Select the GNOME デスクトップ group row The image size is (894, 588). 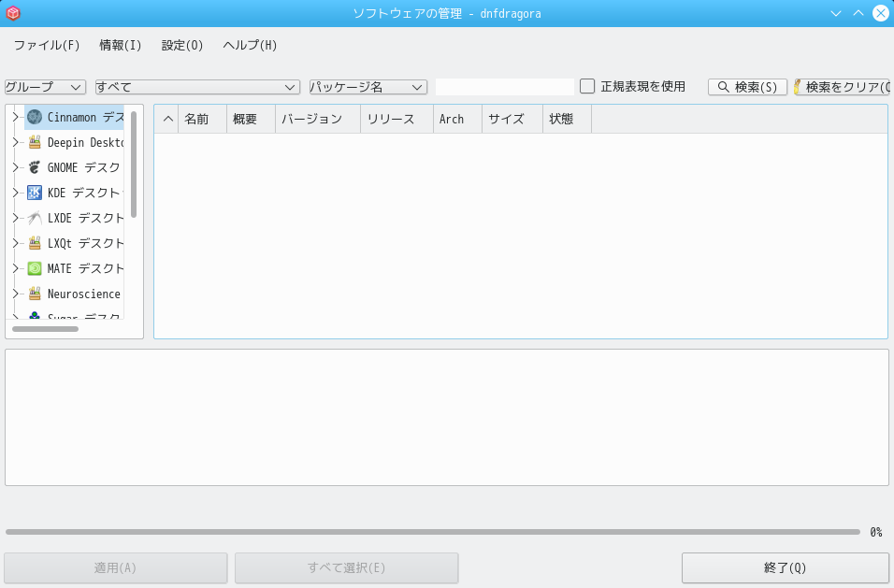pyautogui.click(x=74, y=167)
